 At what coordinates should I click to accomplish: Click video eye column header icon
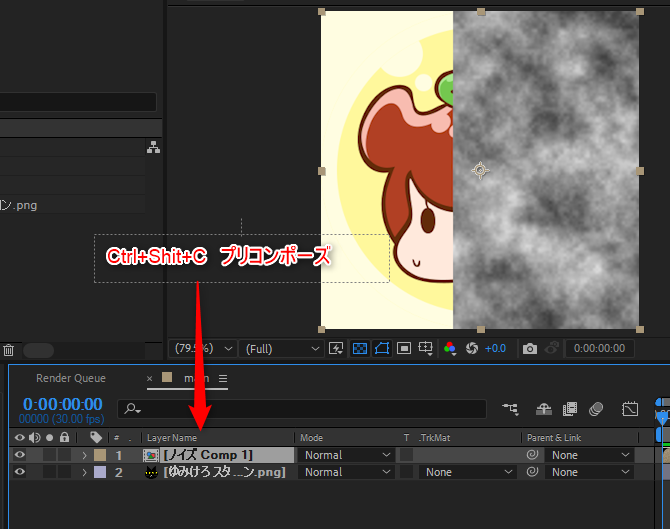pyautogui.click(x=20, y=438)
